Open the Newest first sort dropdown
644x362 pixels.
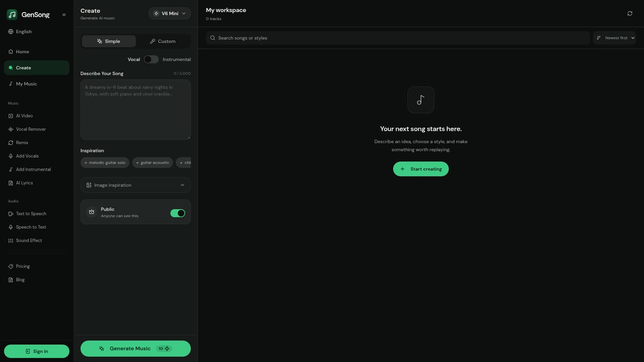click(614, 38)
